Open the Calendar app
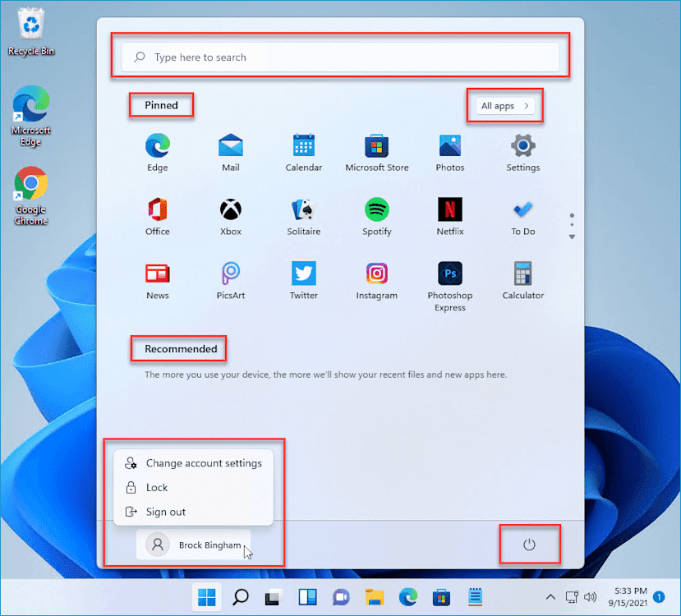 coord(304,153)
